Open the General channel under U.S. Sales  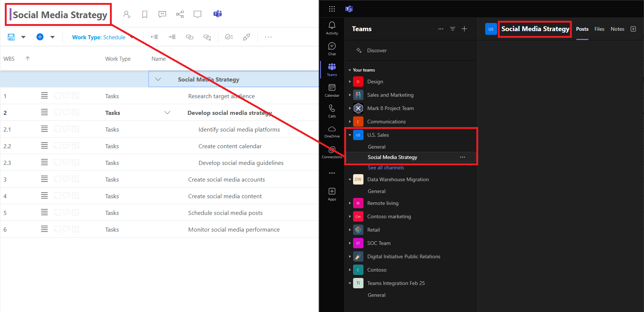point(376,147)
